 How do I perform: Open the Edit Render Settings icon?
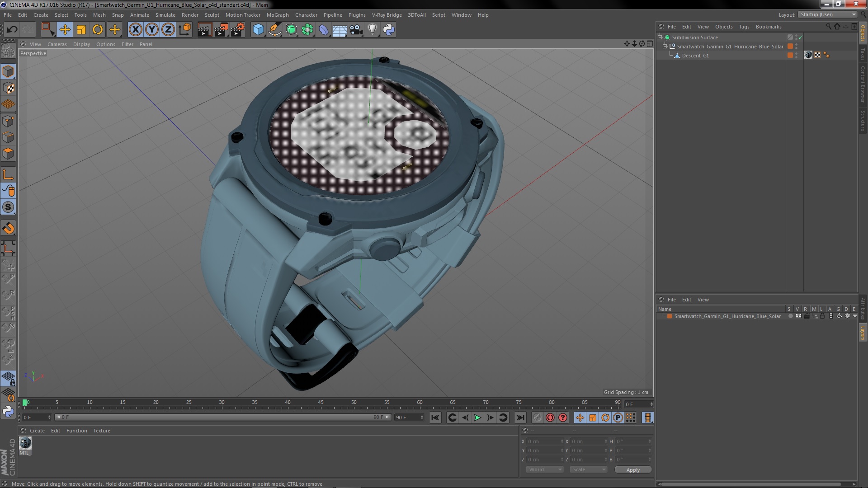click(238, 30)
